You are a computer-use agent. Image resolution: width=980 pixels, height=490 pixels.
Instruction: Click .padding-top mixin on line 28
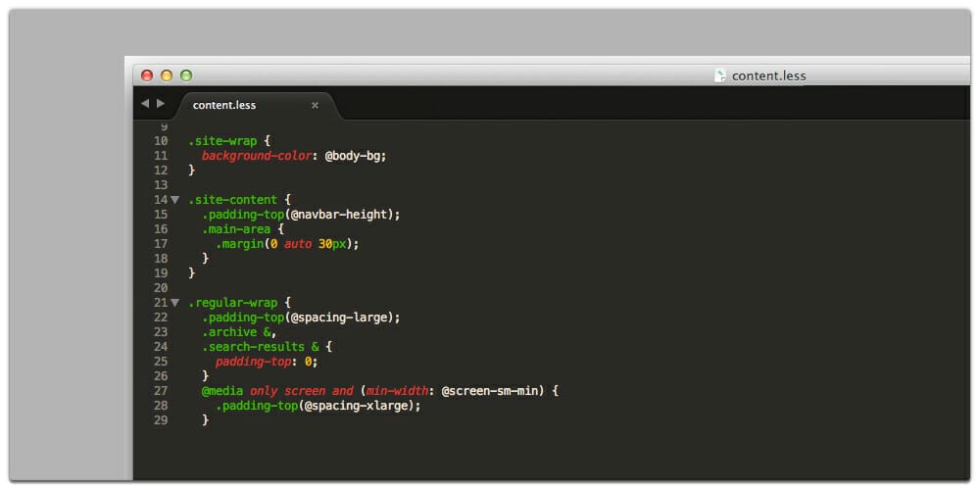(256, 407)
